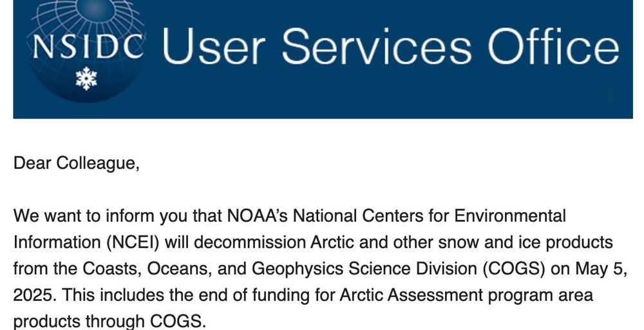Click the empty blue area right of "Office"
This screenshot has width=644, height=330.
(x=626, y=46)
